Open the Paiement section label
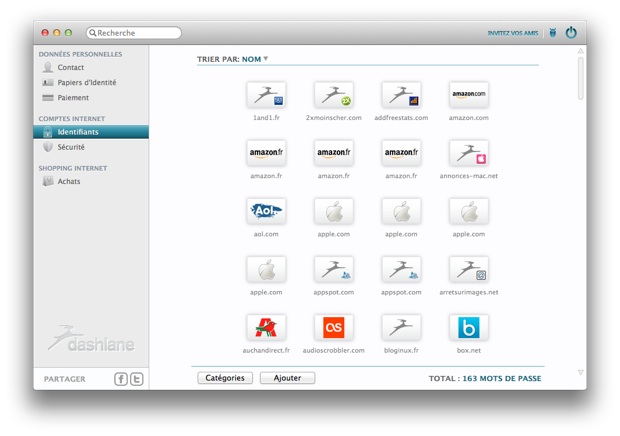Viewport: 620px width, 436px height. click(x=73, y=98)
